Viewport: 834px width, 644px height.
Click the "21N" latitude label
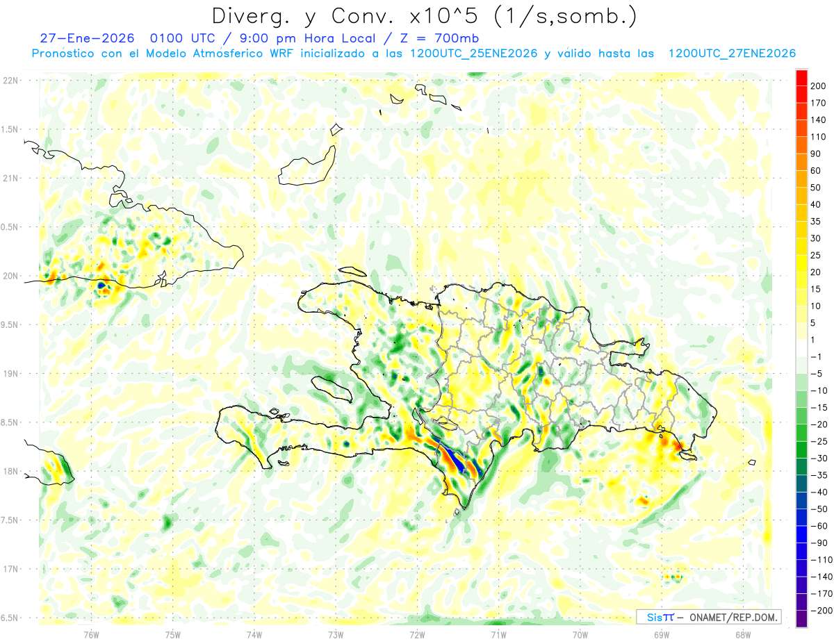pos(10,178)
